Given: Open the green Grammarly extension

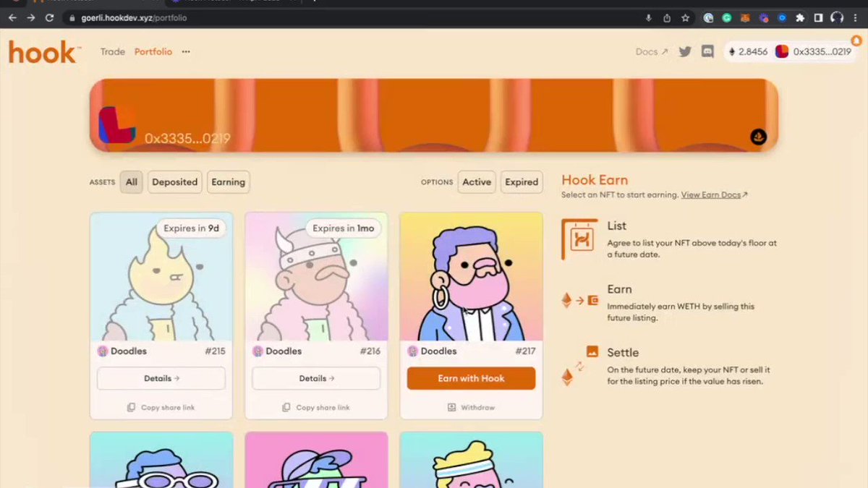Looking at the screenshot, I should coord(727,18).
